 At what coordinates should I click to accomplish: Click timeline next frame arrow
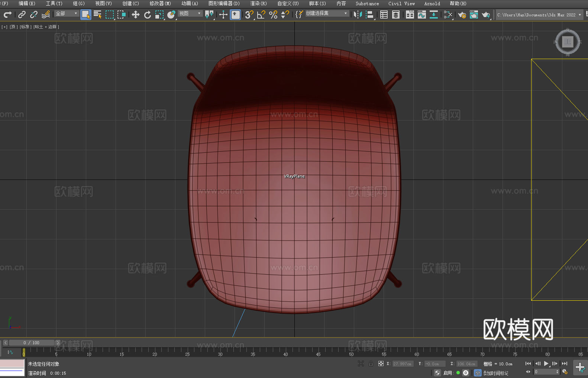(x=58, y=343)
